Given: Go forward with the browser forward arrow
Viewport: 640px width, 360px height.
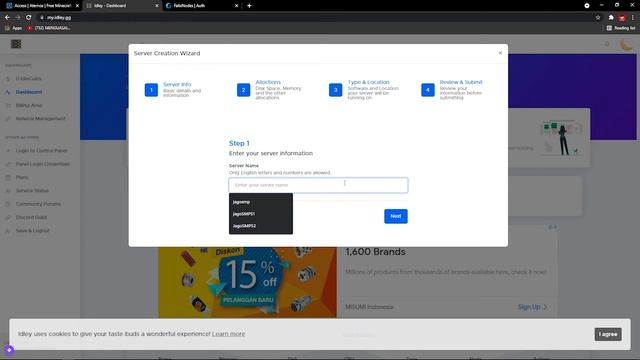Looking at the screenshot, I should [x=18, y=18].
